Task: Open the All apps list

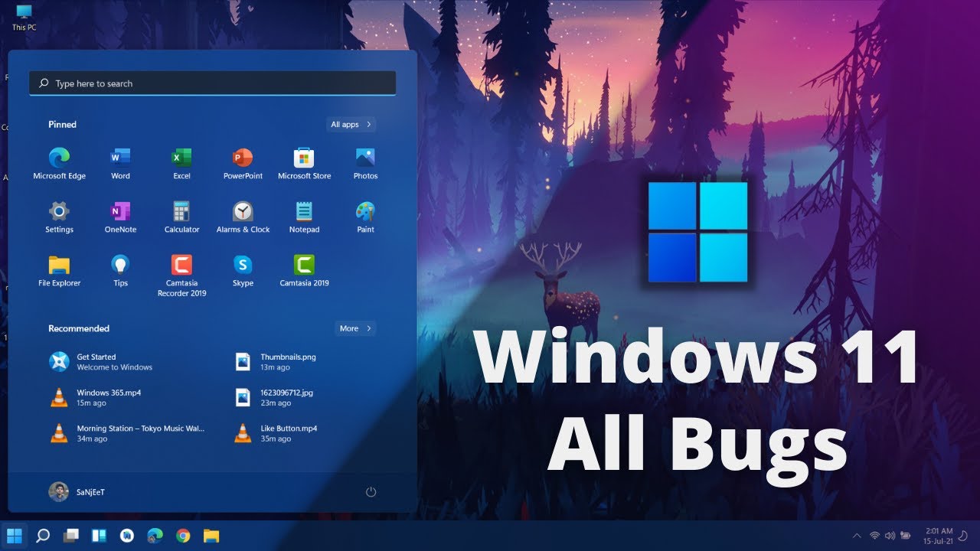Action: [x=351, y=124]
